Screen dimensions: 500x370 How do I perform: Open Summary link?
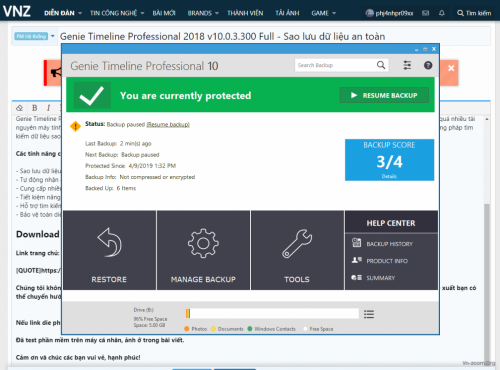381,278
